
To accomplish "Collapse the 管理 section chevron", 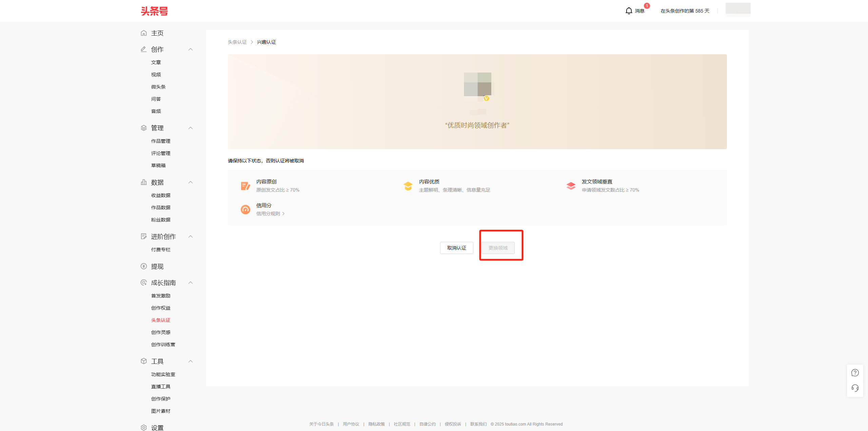I will [191, 128].
